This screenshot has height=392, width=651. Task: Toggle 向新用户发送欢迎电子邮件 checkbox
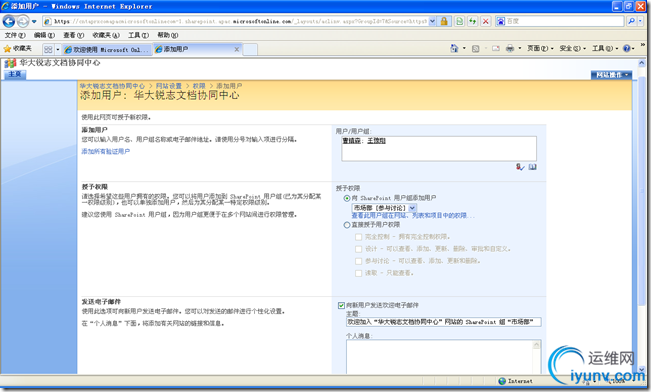click(x=341, y=305)
